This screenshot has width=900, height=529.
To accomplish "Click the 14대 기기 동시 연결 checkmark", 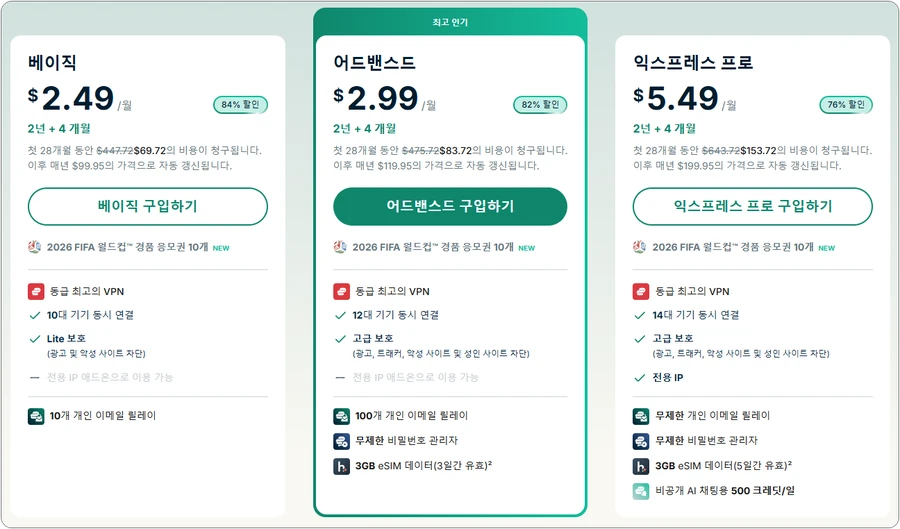I will [639, 315].
